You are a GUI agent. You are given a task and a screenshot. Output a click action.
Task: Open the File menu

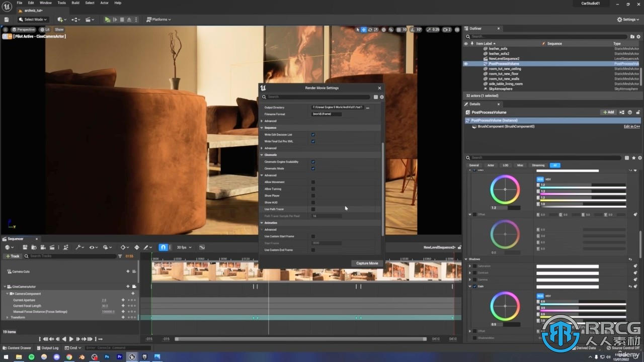click(x=20, y=3)
